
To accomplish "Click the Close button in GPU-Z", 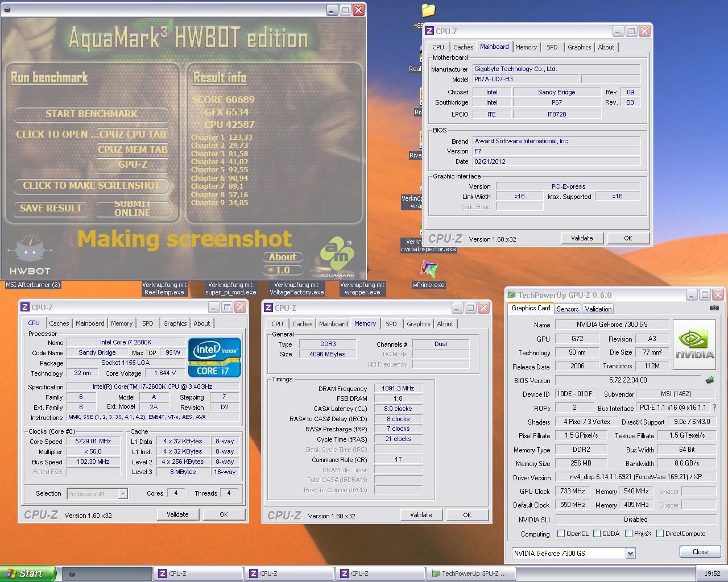I will tap(700, 552).
